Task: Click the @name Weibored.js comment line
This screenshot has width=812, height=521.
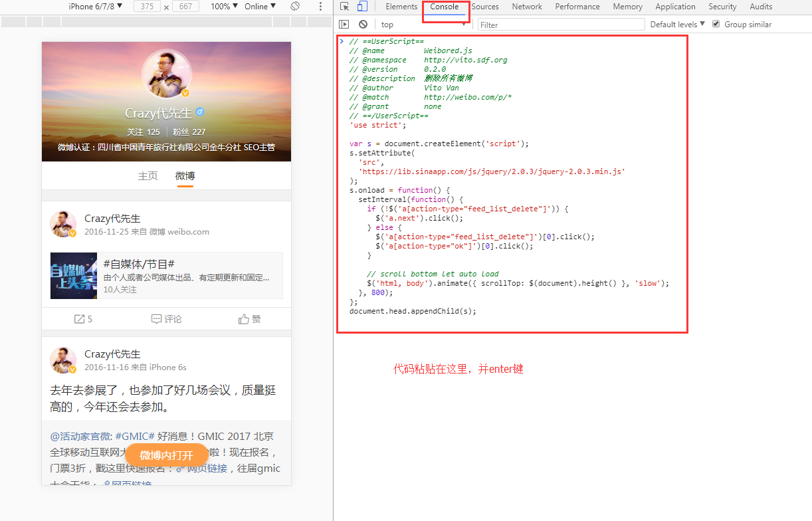Action: (x=411, y=51)
